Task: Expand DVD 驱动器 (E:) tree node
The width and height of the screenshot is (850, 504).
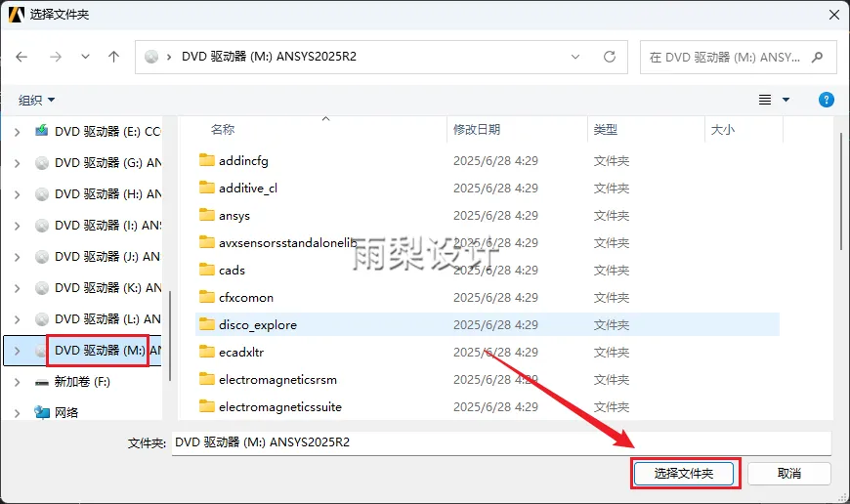Action: (x=17, y=132)
